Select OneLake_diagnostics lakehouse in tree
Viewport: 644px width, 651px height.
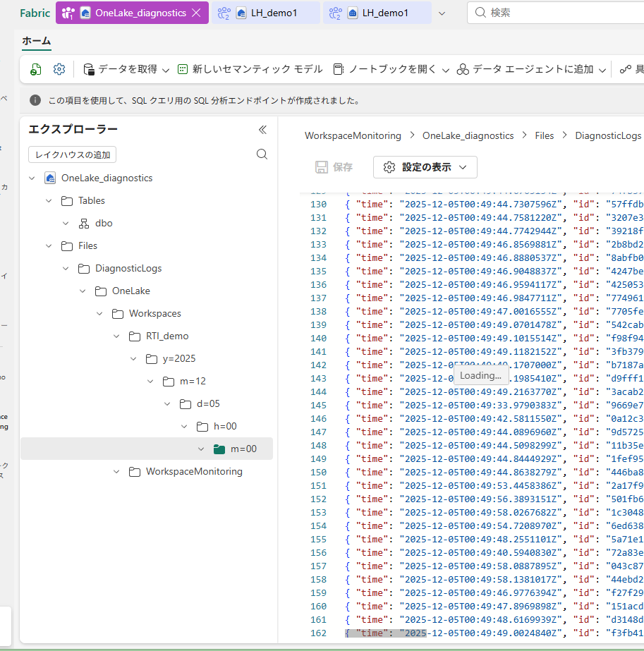[x=107, y=178]
